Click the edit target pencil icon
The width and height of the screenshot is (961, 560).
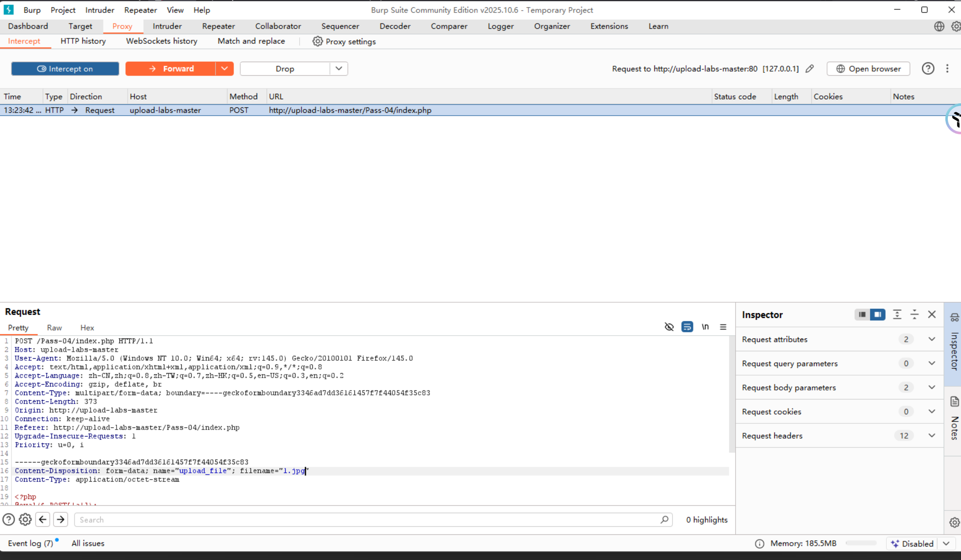pos(809,69)
